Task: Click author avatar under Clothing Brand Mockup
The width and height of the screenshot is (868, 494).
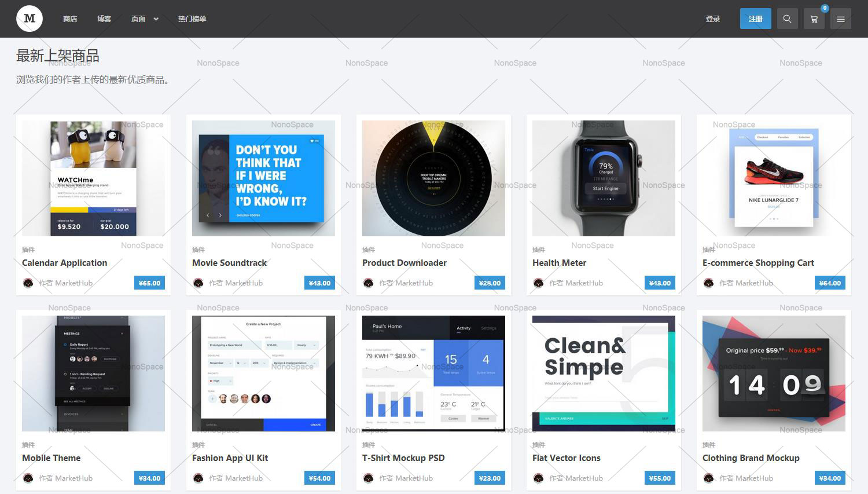Action: (708, 478)
